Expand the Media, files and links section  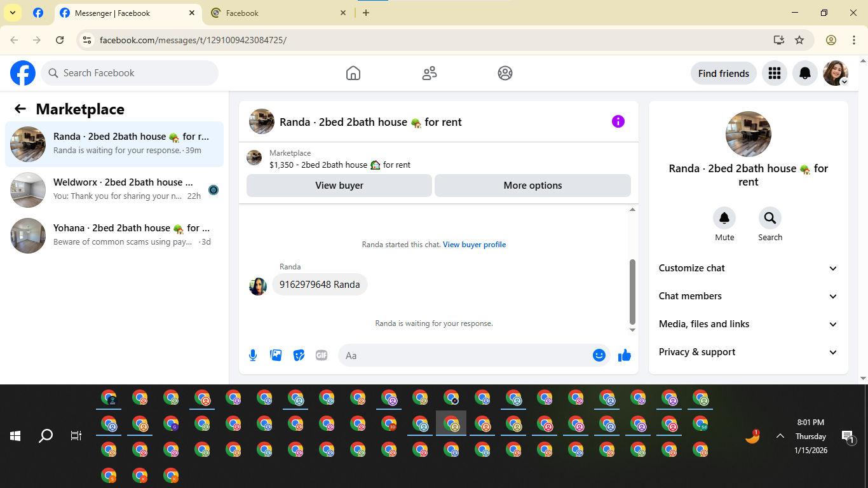pos(749,324)
